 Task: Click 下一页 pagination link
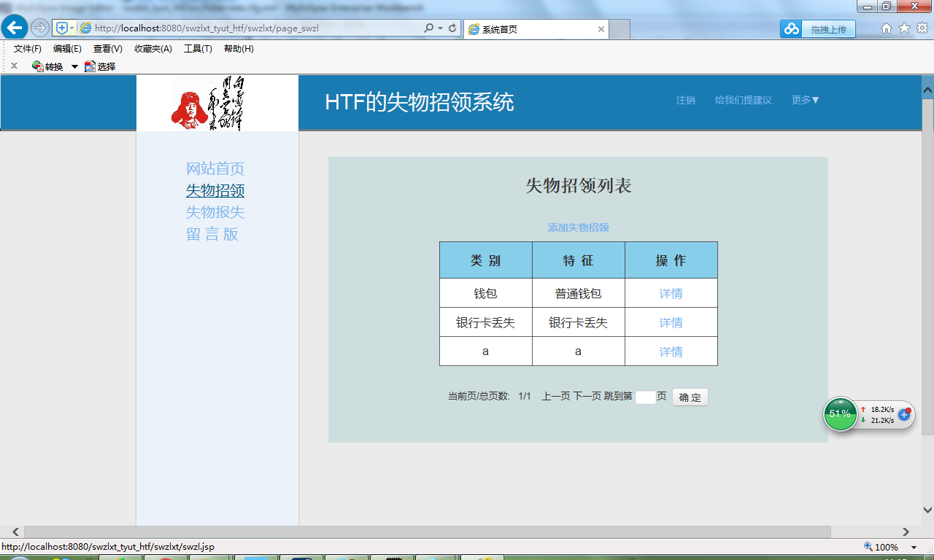587,396
